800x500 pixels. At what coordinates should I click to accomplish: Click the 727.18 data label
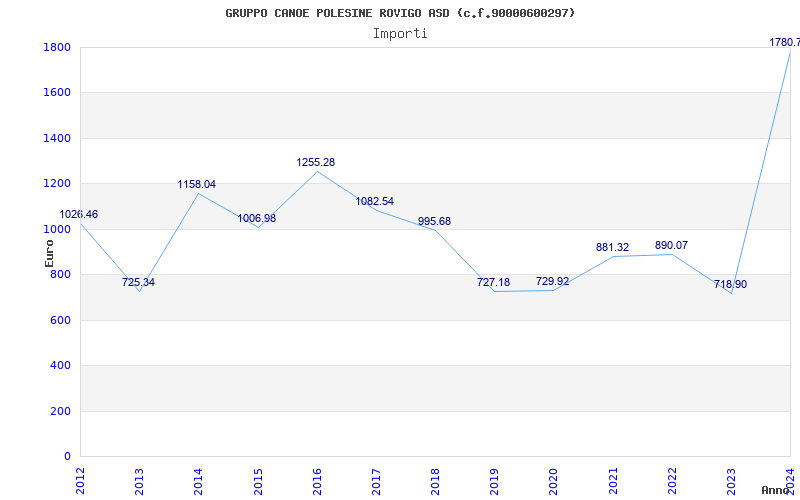click(x=493, y=282)
